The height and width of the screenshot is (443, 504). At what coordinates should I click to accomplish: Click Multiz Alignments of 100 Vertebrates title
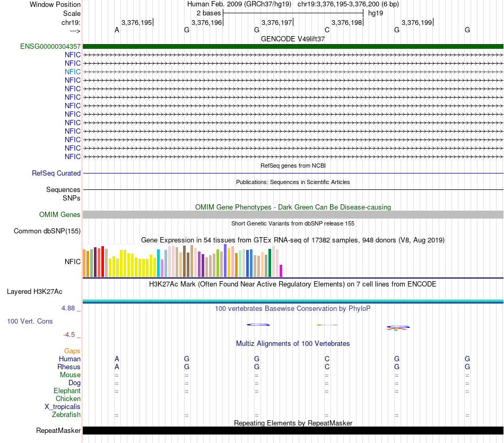click(x=293, y=344)
